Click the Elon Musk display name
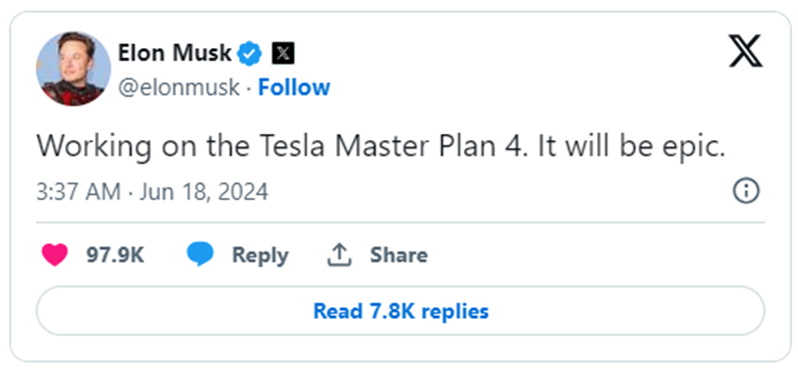 (x=175, y=53)
